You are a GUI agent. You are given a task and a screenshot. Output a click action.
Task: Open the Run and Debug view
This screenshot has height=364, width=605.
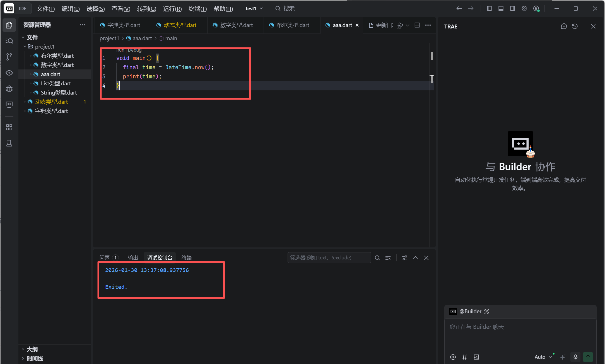click(9, 89)
